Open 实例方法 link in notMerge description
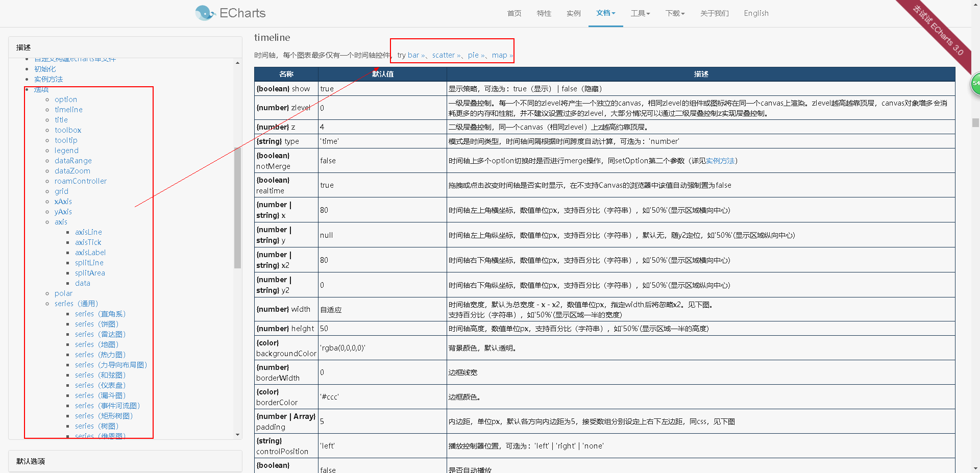Screen dimensions: 980x473 click(x=720, y=161)
